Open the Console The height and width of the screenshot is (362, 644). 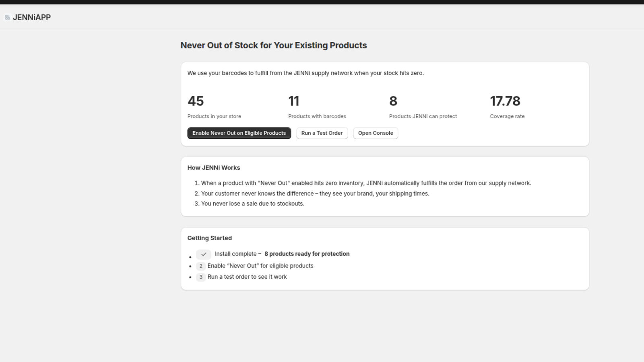(376, 133)
